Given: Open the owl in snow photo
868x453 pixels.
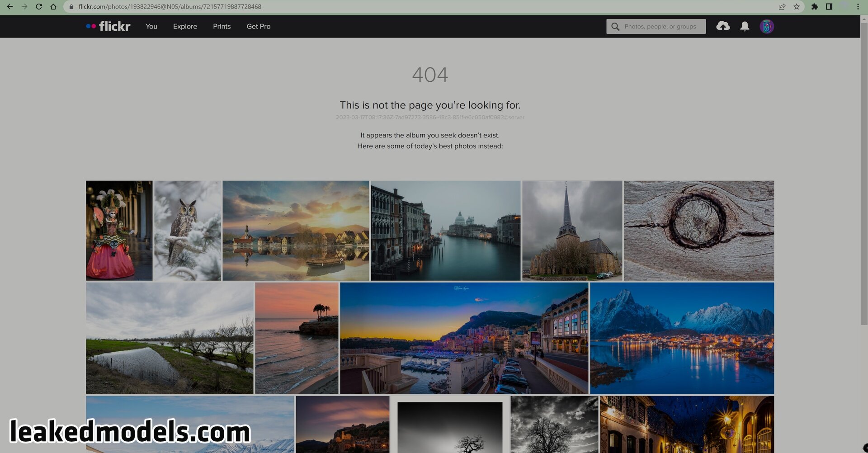Looking at the screenshot, I should [188, 231].
